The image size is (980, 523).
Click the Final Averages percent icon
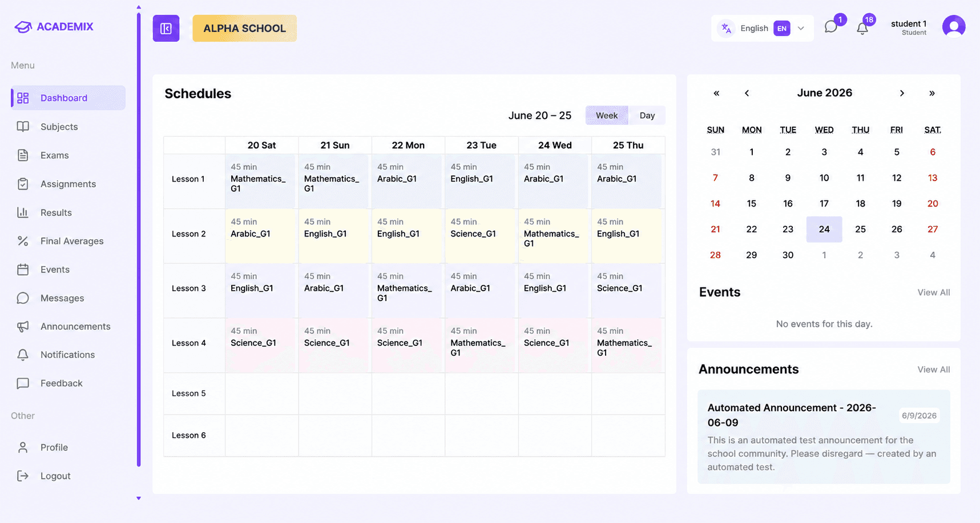pyautogui.click(x=23, y=241)
